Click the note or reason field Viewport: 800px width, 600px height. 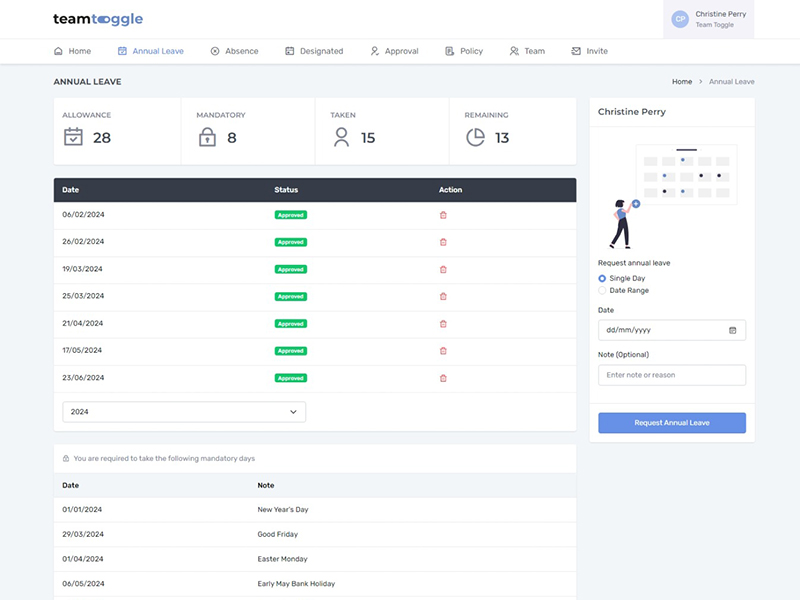[672, 375]
